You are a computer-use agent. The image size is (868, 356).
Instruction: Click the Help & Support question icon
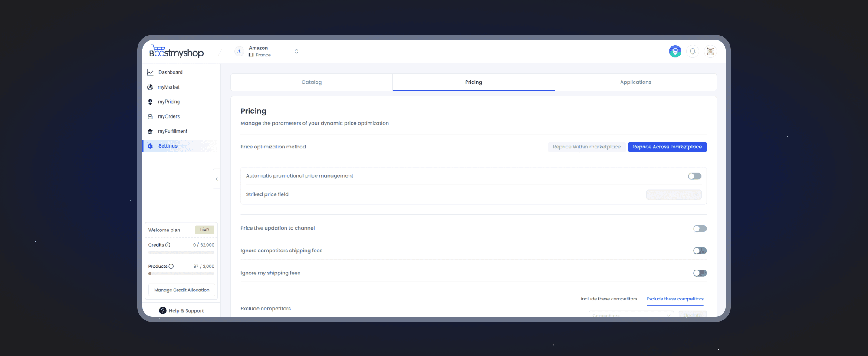click(x=163, y=310)
